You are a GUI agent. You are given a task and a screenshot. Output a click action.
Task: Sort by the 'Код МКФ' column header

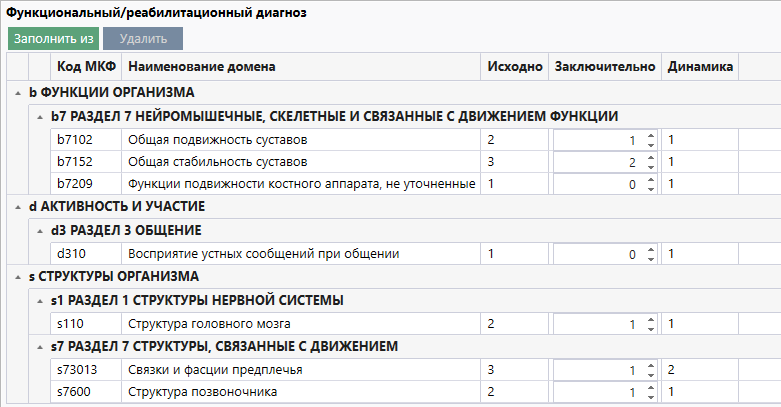point(85,67)
